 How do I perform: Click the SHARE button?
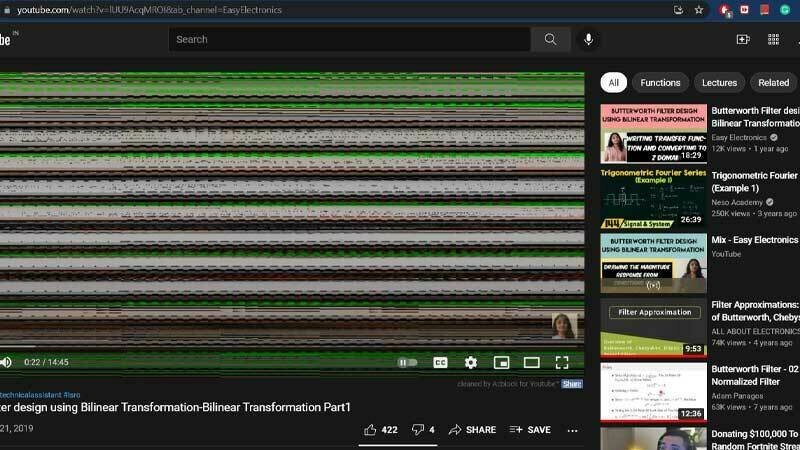point(472,430)
